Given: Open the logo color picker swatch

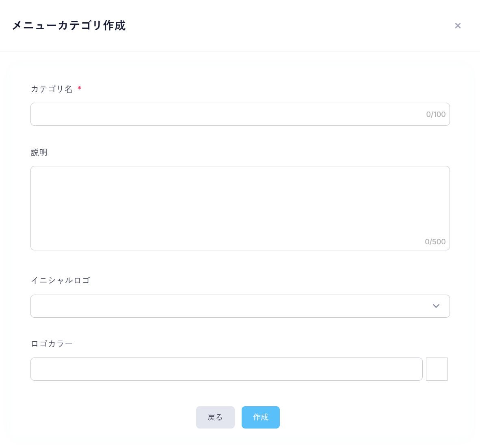Looking at the screenshot, I should click(437, 369).
